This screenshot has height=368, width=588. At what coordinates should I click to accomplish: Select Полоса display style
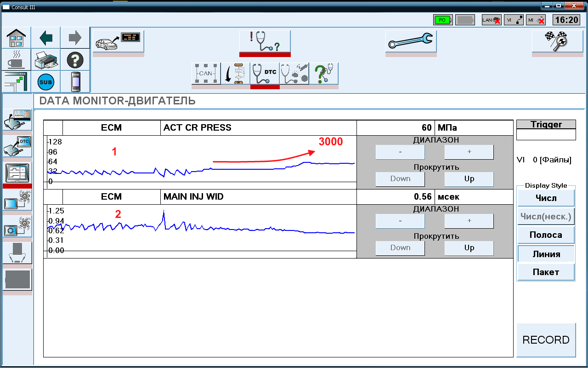point(546,235)
